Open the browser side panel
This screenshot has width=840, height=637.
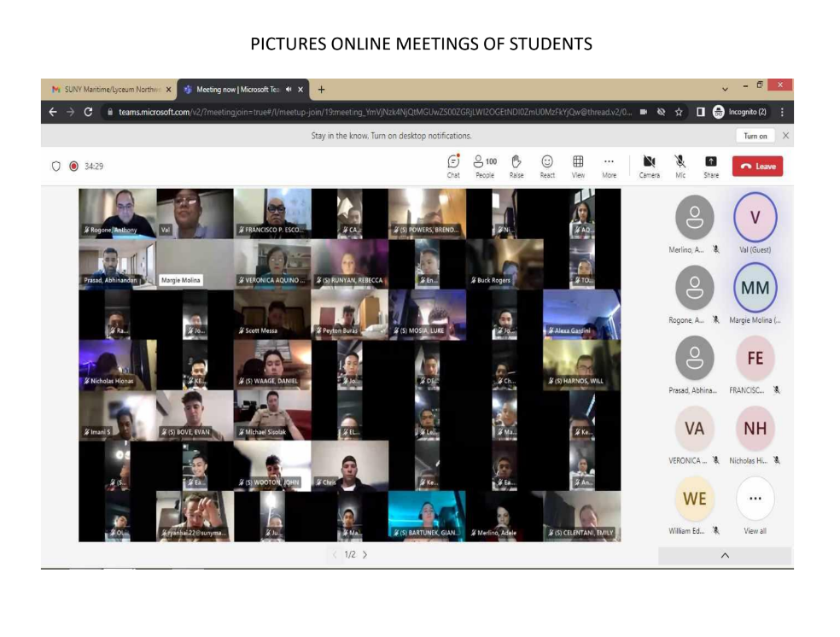pos(700,112)
